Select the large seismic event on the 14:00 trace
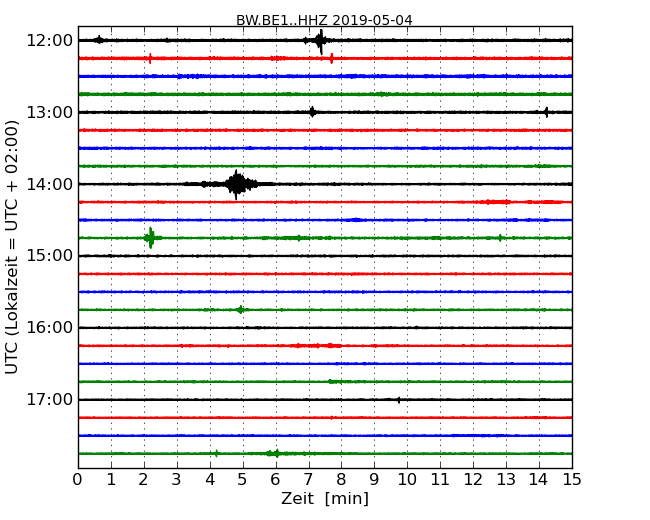This screenshot has height=520, width=650. pyautogui.click(x=237, y=184)
